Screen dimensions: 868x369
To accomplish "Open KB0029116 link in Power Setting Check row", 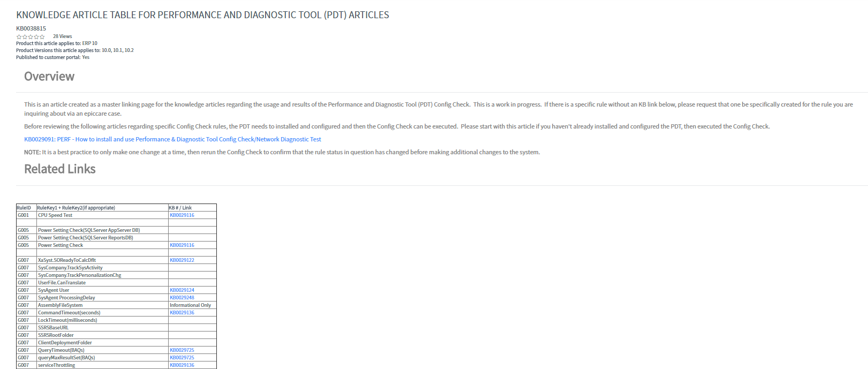I will (182, 245).
